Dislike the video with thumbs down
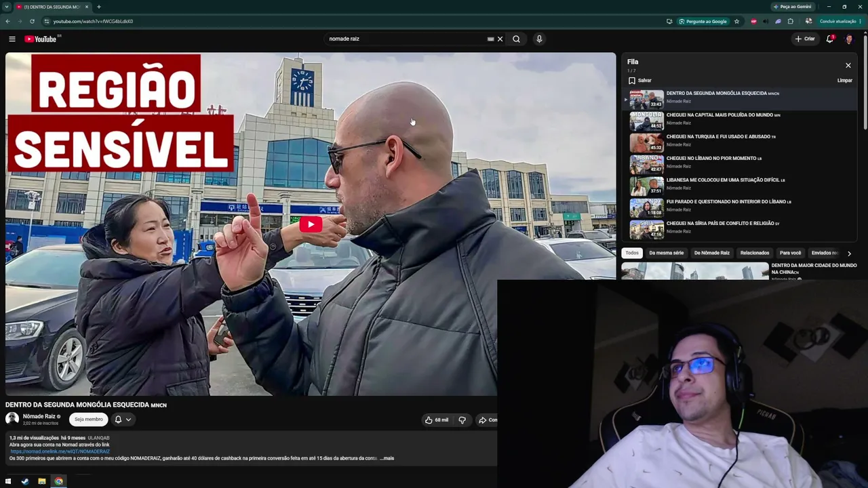Viewport: 868px width, 488px height. click(x=462, y=420)
